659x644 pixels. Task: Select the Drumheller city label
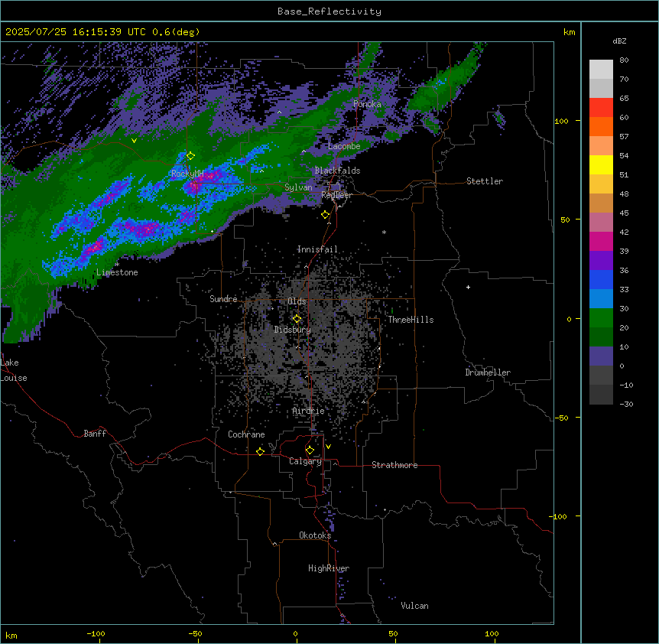(488, 372)
